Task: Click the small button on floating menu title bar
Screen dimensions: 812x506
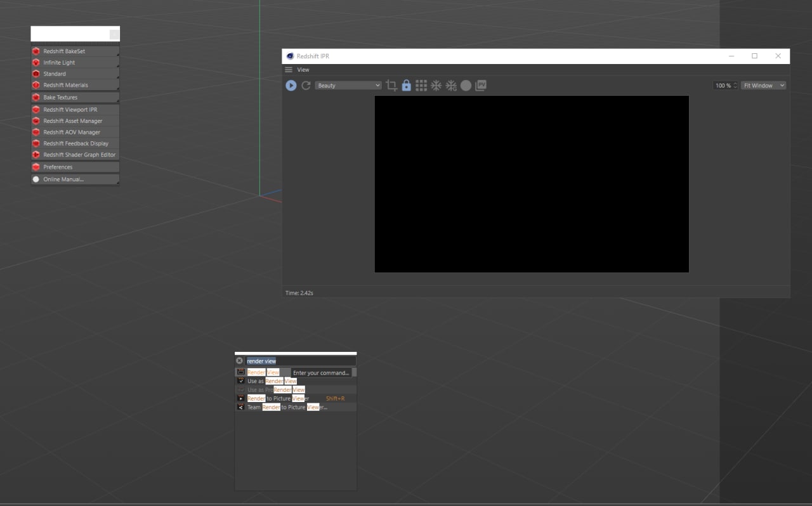Action: pos(114,34)
